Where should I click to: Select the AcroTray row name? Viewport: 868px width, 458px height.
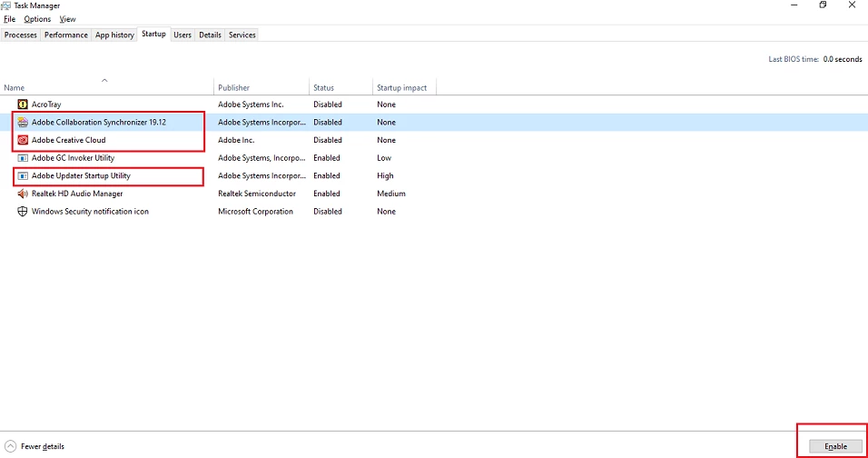46,105
